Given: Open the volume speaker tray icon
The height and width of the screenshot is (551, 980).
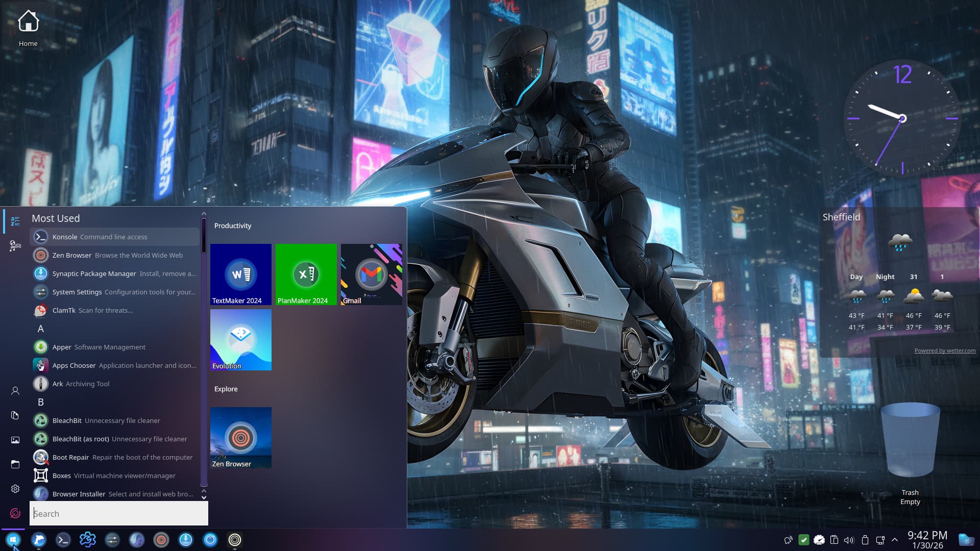Looking at the screenshot, I should [x=849, y=540].
